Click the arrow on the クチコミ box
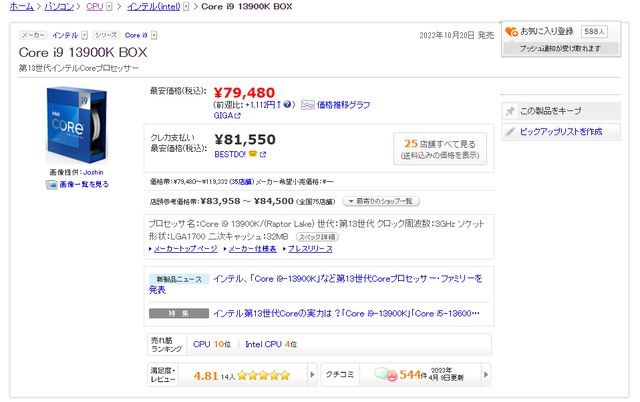 [x=486, y=375]
